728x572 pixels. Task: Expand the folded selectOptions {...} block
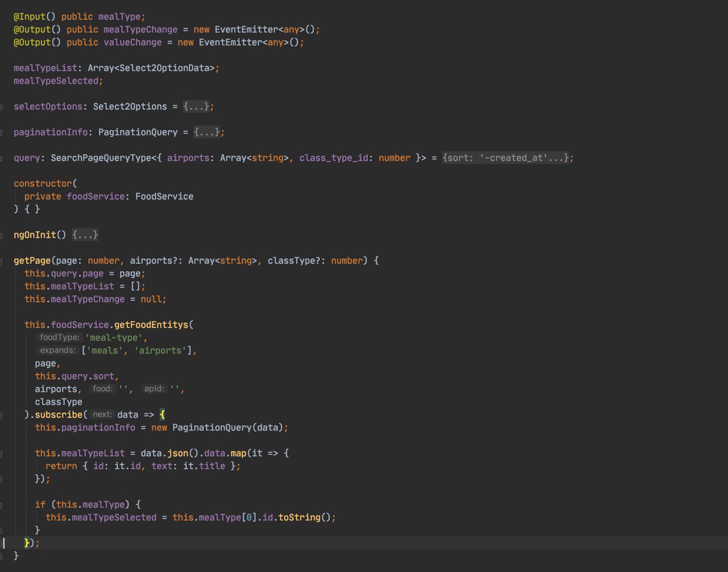point(196,106)
